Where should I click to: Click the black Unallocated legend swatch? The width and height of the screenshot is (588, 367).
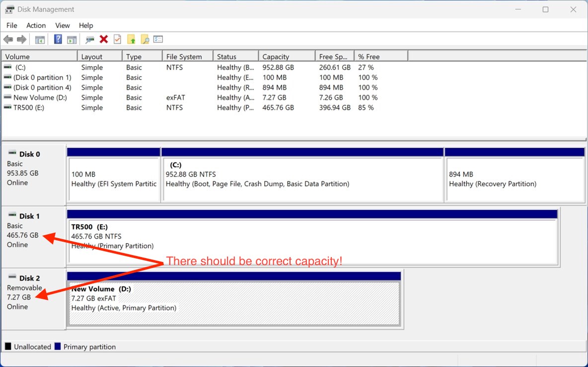(x=8, y=346)
